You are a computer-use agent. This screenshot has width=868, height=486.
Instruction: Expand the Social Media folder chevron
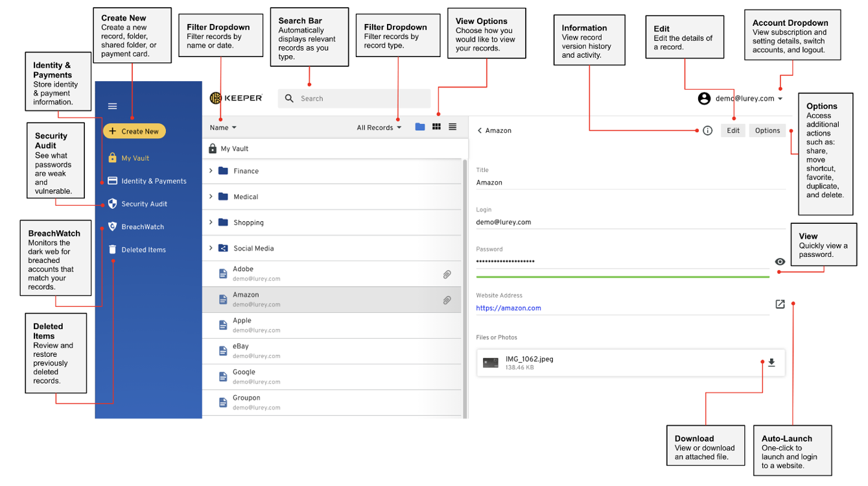coord(211,248)
